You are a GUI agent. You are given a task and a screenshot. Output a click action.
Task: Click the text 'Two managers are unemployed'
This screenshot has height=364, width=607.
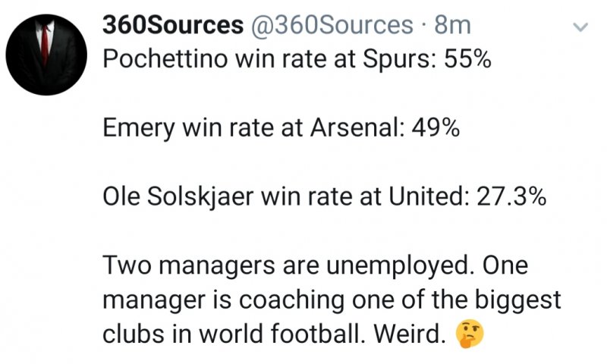[288, 265]
